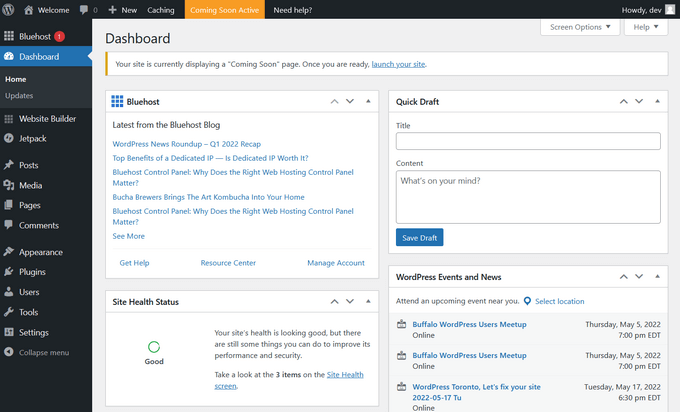The height and width of the screenshot is (412, 680).
Task: Expand the Help dropdown tab
Action: point(645,27)
